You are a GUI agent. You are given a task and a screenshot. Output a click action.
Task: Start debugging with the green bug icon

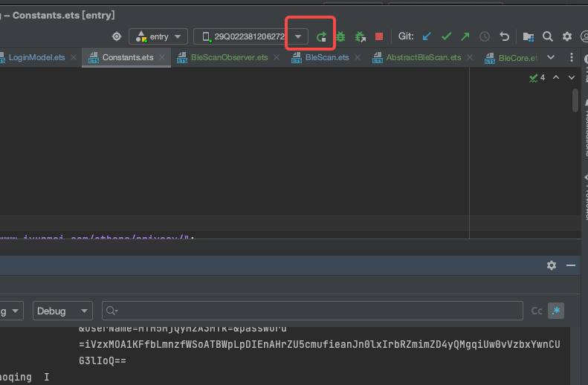tap(340, 36)
